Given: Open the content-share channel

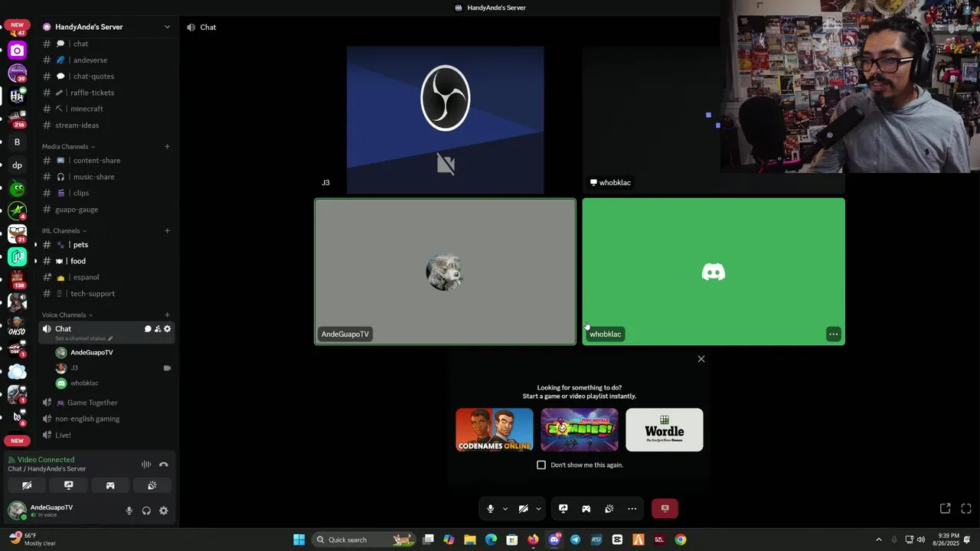Looking at the screenshot, I should click(107, 161).
